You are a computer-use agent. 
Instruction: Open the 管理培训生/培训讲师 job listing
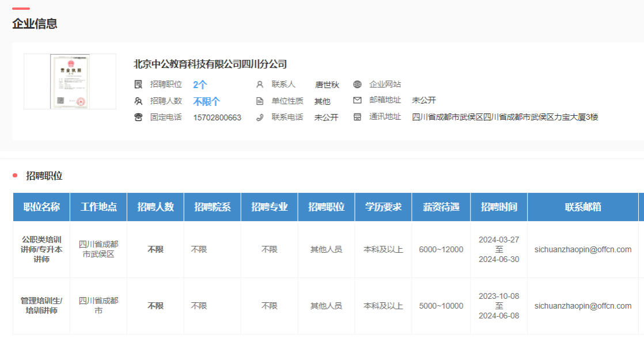[x=41, y=306]
